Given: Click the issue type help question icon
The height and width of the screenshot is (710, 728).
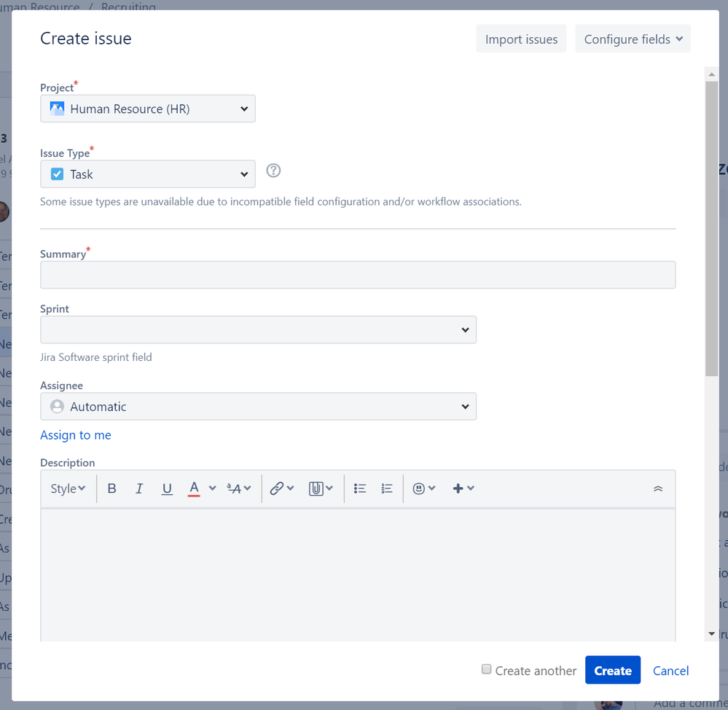Looking at the screenshot, I should coord(273,171).
